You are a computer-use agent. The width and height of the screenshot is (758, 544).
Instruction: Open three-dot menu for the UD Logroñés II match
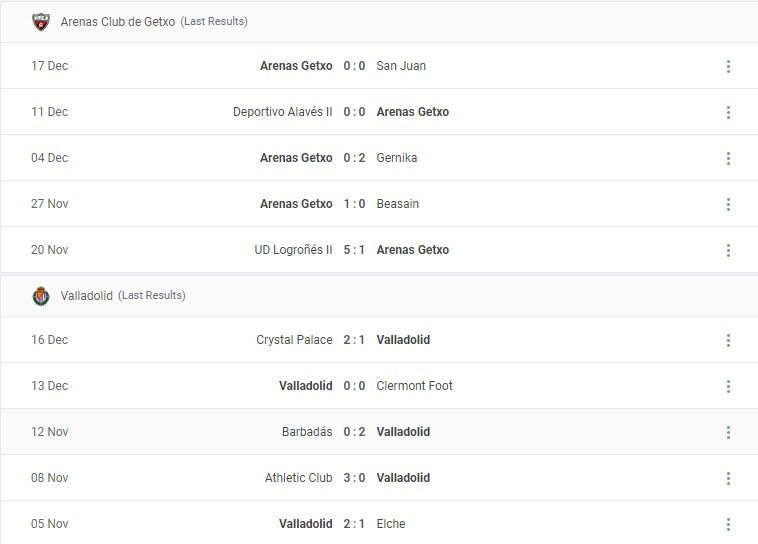728,250
